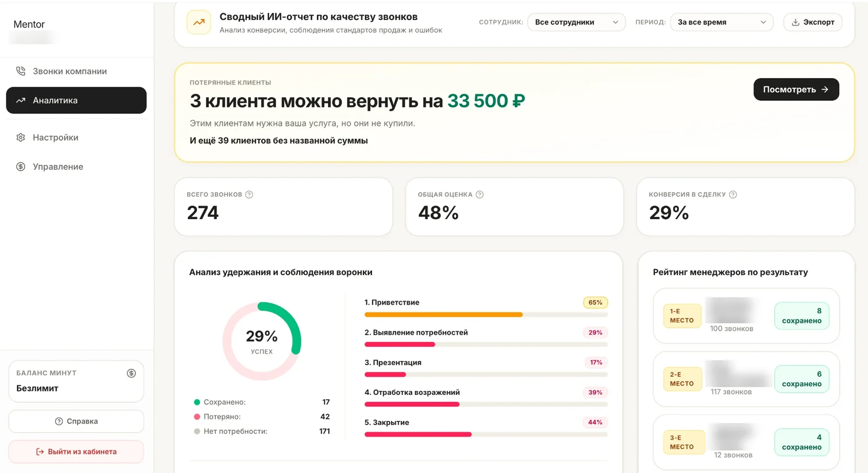
Task: Click the help icon next to Общая оценка
Action: 480,195
